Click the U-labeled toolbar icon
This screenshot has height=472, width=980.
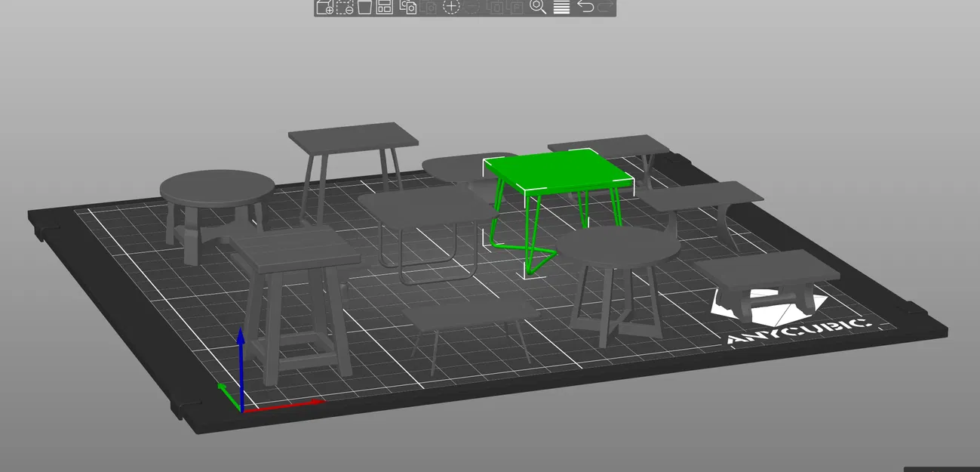tap(494, 8)
